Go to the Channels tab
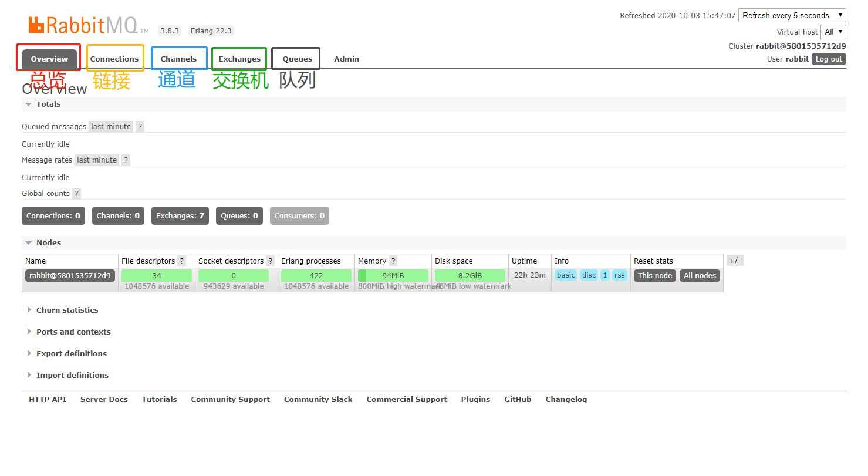 click(178, 59)
